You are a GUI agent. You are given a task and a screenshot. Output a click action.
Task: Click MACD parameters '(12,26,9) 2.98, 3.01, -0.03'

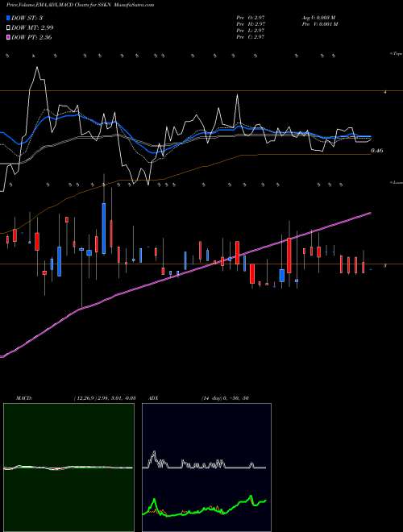tap(105, 398)
